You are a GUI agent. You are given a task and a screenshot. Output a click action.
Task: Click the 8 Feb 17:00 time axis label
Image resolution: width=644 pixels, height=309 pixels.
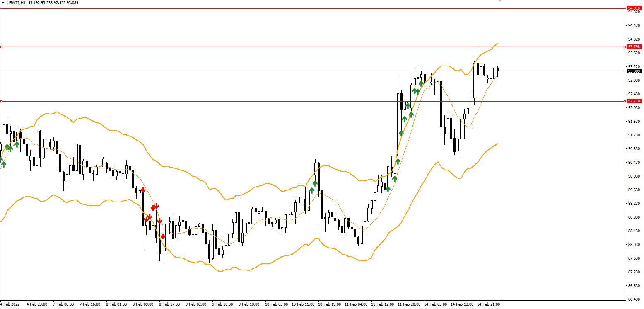(169, 304)
